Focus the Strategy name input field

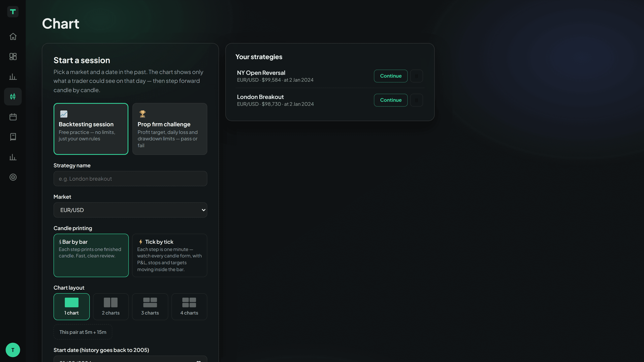[130, 179]
